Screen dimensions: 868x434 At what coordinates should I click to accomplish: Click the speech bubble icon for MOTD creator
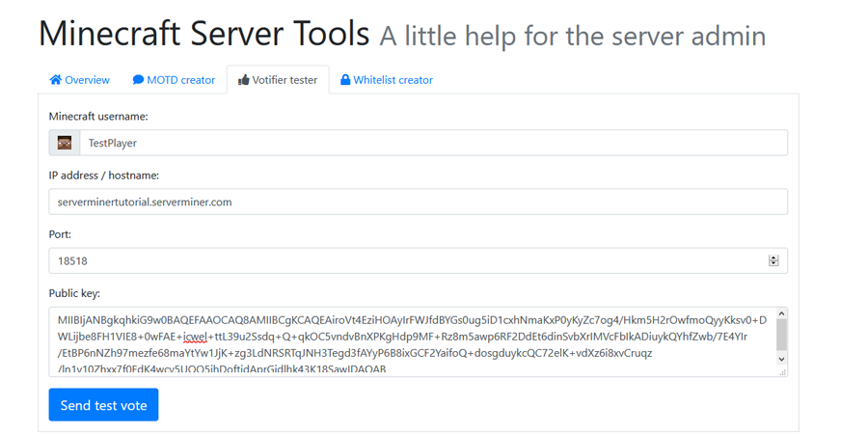(x=138, y=80)
